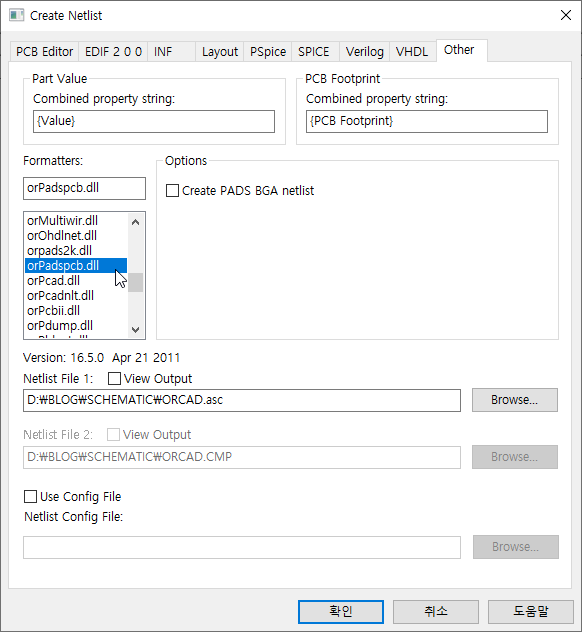The width and height of the screenshot is (582, 632).
Task: Select the highlighted orPadspcb.dll entry
Action: 76,266
